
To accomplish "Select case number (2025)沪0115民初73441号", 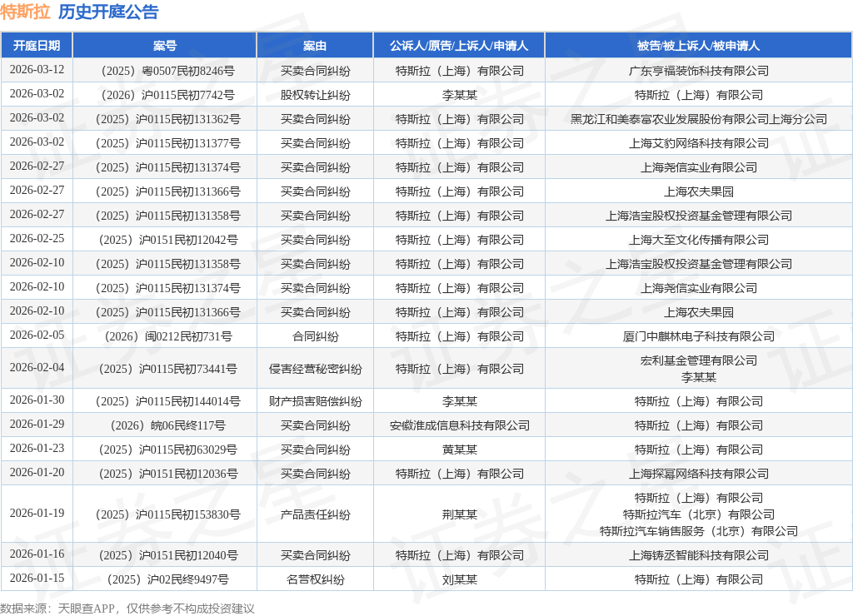I will pyautogui.click(x=167, y=369).
